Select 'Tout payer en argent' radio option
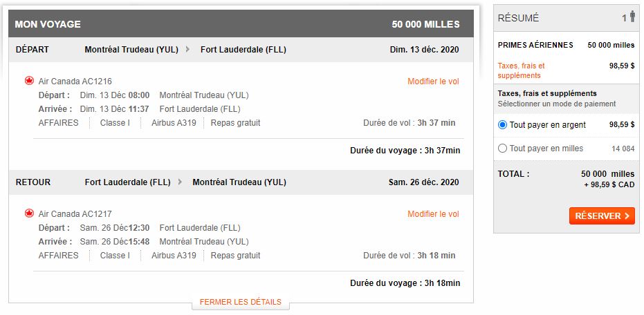 503,125
